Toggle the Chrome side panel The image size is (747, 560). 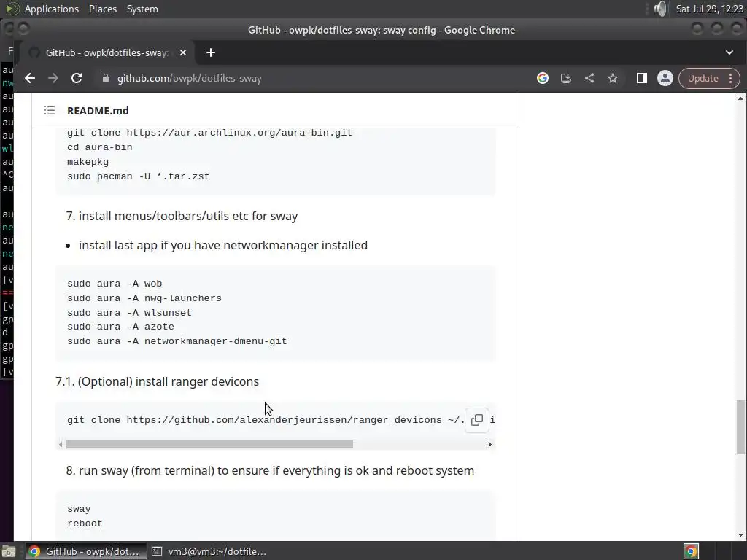pyautogui.click(x=642, y=78)
